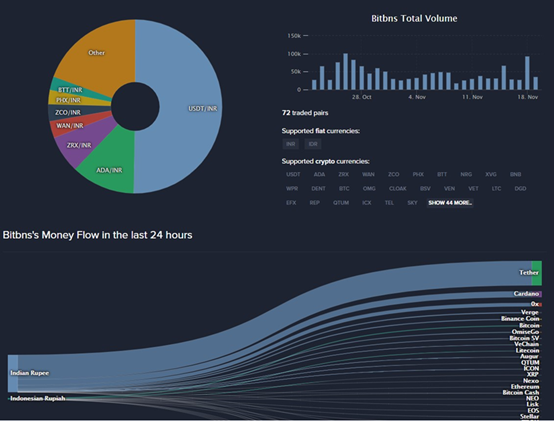Click the Verge label in money flow
The image size is (554, 421).
coord(530,312)
